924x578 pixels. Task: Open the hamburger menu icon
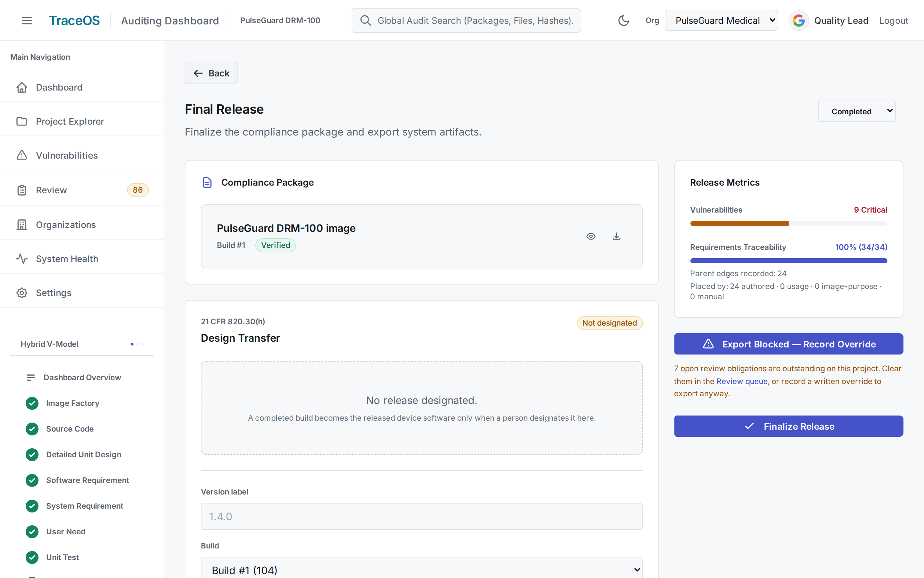pos(27,21)
